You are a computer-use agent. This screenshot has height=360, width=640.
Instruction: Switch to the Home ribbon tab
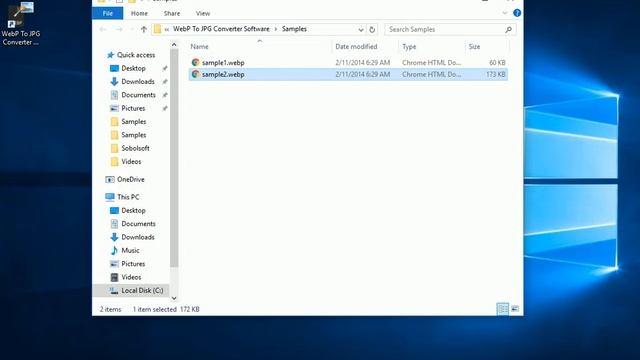pos(139,13)
